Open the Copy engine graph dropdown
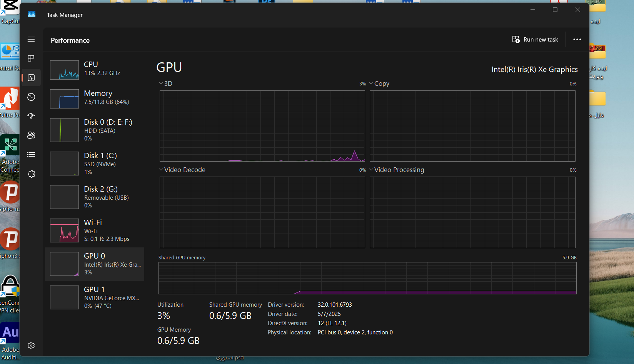Viewport: 634px width, 364px height. (379, 83)
